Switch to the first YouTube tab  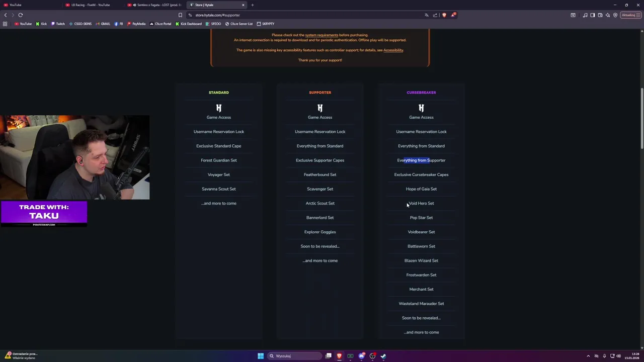click(x=31, y=5)
